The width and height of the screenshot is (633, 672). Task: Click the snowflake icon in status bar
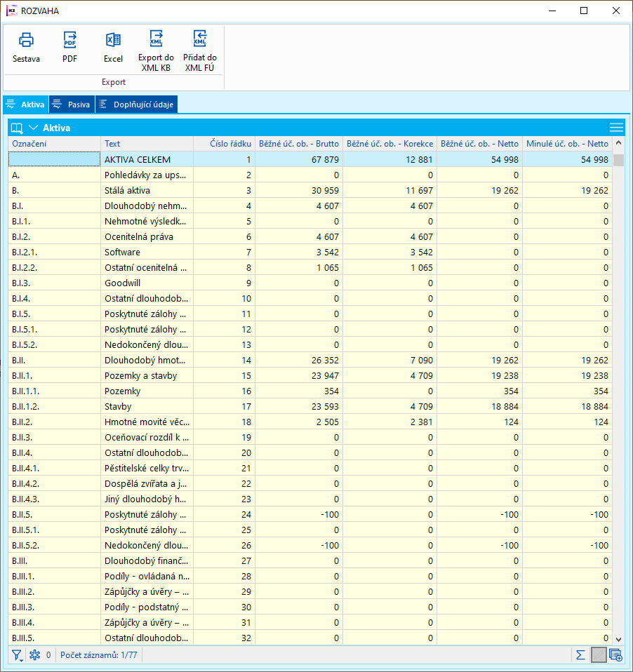click(x=34, y=655)
